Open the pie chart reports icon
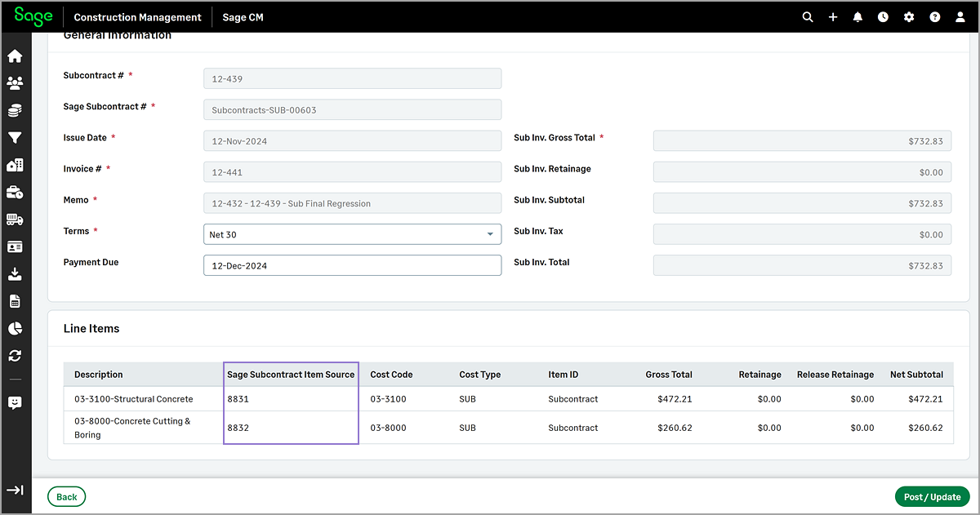Image resolution: width=980 pixels, height=515 pixels. pyautogui.click(x=15, y=328)
